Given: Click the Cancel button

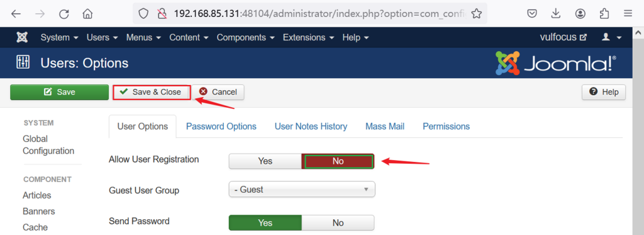Looking at the screenshot, I should click(218, 92).
